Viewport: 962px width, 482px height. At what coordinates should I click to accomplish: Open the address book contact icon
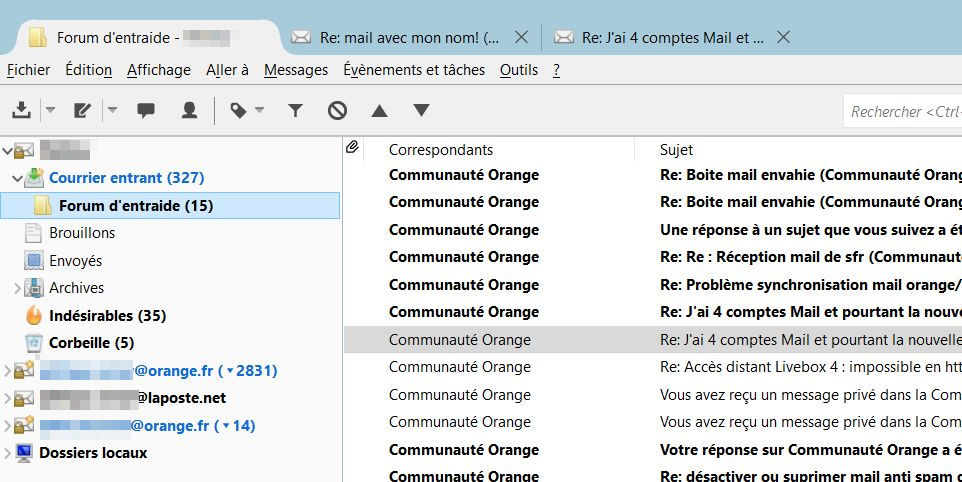point(189,111)
